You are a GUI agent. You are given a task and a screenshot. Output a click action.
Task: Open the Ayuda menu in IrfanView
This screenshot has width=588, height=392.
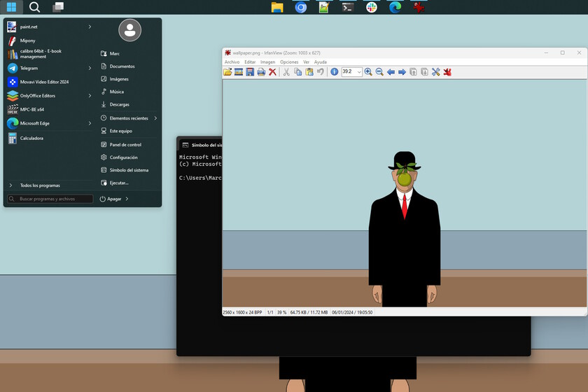pyautogui.click(x=321, y=62)
